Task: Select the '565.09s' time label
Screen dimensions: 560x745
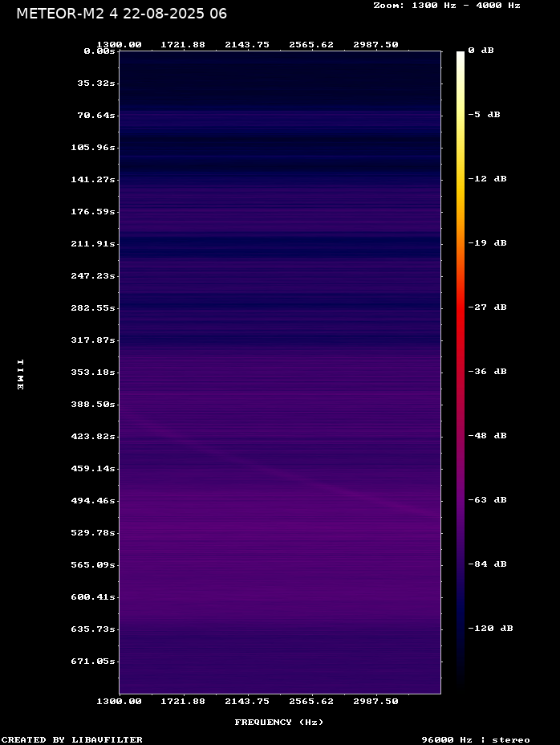Action: pos(93,565)
